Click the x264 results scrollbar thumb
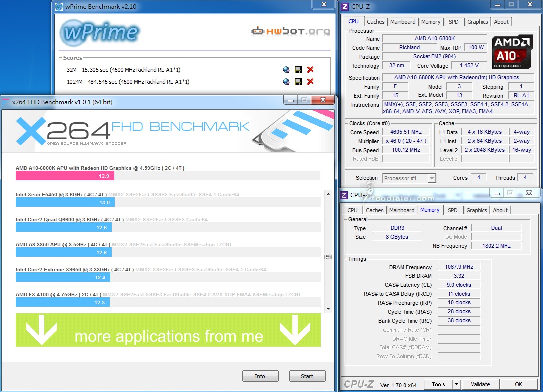This screenshot has width=543, height=392. [x=328, y=257]
